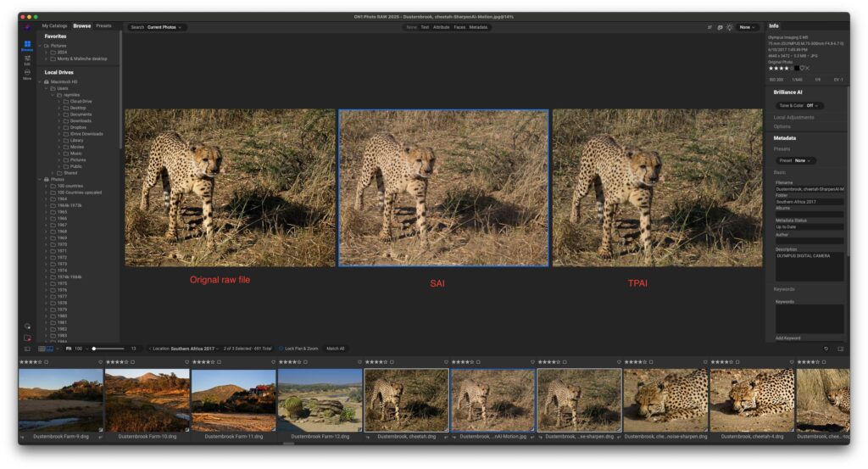Click the red-badged icon at the bottom of the left strip
This screenshot has height=469, width=868.
click(27, 338)
